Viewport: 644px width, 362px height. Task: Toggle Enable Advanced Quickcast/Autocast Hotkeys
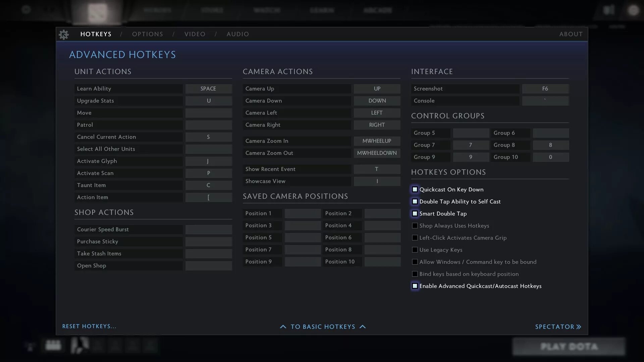pos(415,286)
